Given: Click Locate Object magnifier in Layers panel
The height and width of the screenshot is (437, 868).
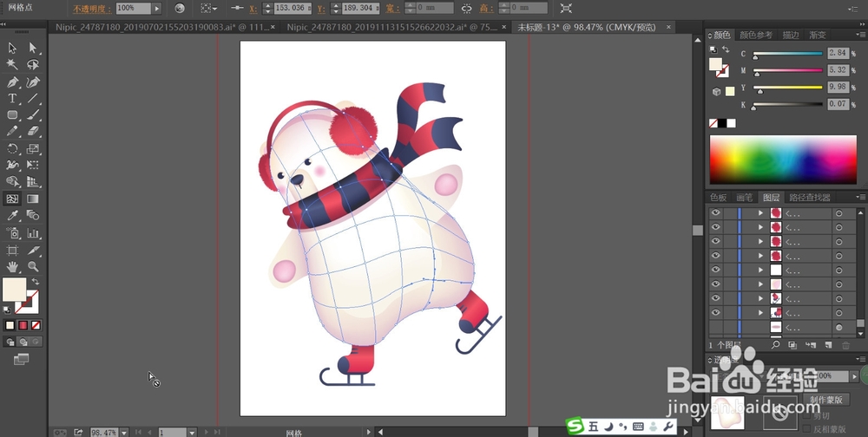Looking at the screenshot, I should coord(775,344).
